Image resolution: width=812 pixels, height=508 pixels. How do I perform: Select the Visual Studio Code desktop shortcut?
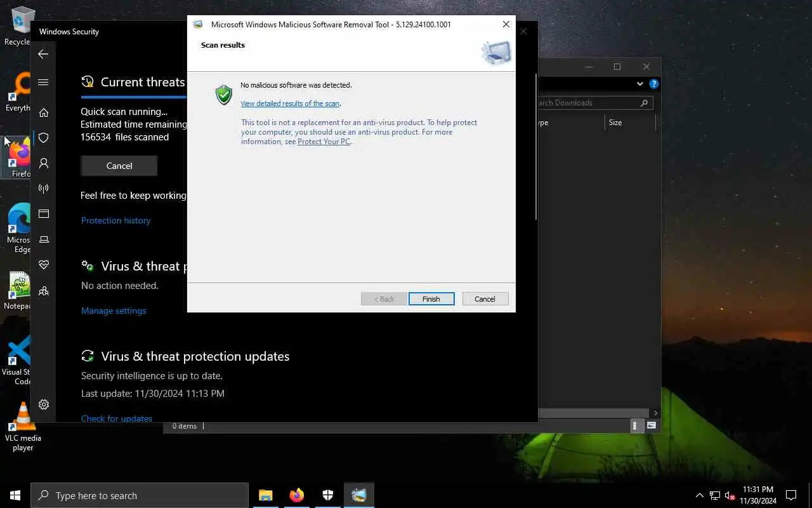(18, 361)
